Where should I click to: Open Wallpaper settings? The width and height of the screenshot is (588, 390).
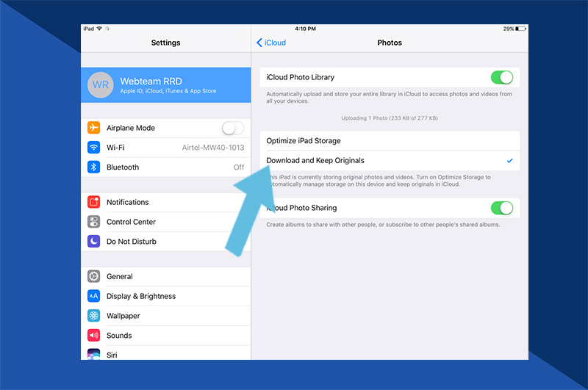tap(166, 316)
